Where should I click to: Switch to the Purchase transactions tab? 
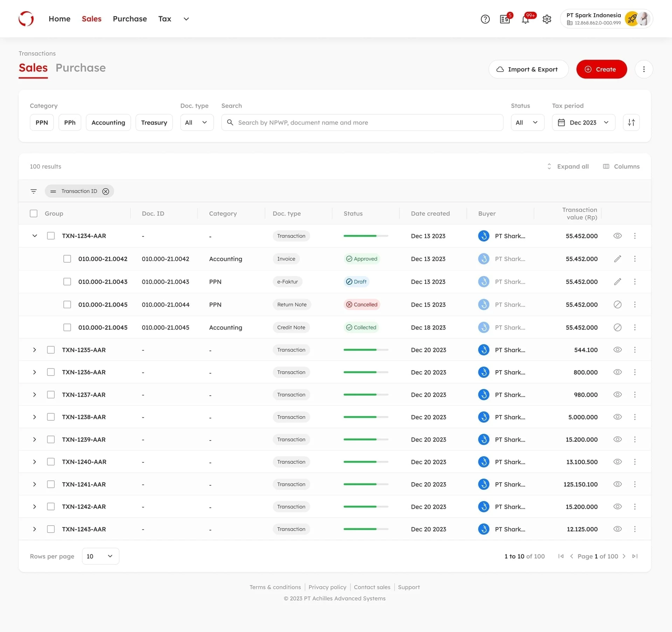[80, 68]
